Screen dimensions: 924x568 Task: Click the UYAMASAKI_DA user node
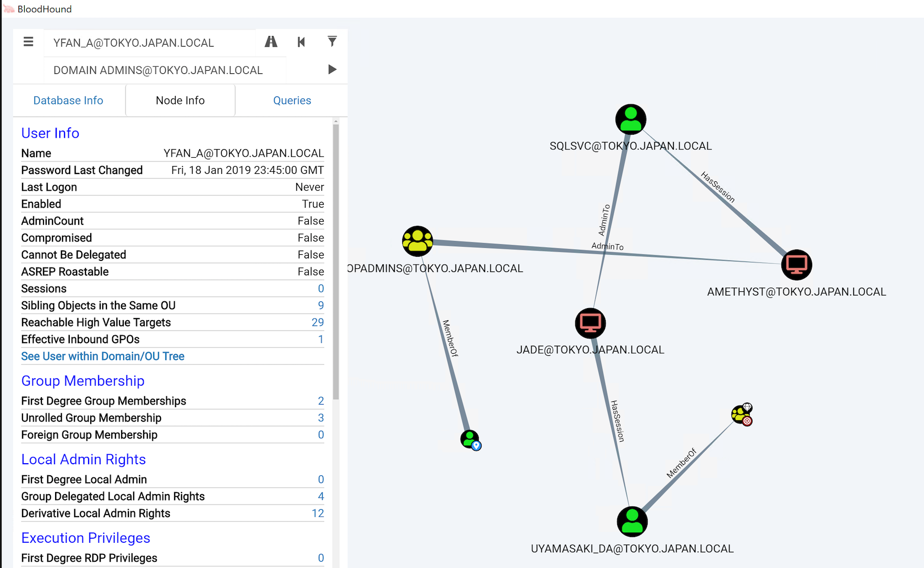pos(632,522)
